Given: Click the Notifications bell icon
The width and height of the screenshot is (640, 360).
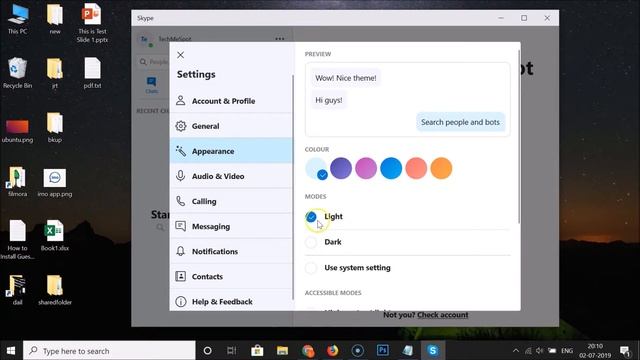Looking at the screenshot, I should 180,251.
